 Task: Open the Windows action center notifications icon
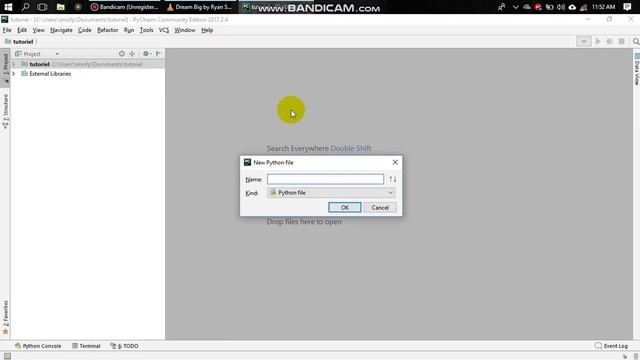pos(627,7)
